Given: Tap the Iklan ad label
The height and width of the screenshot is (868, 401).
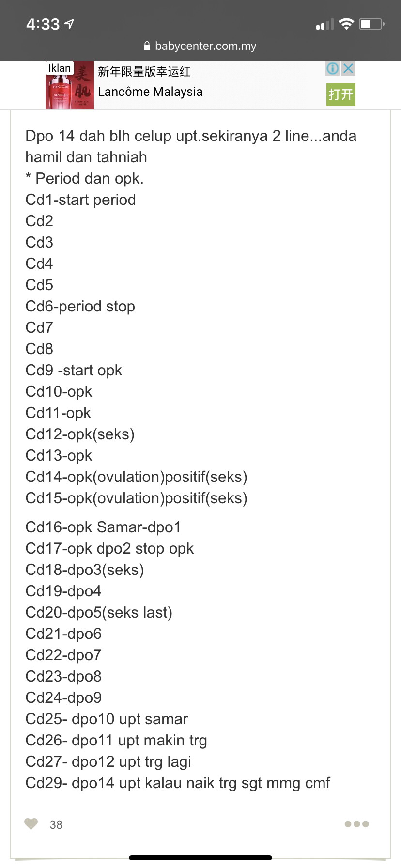Looking at the screenshot, I should [60, 68].
